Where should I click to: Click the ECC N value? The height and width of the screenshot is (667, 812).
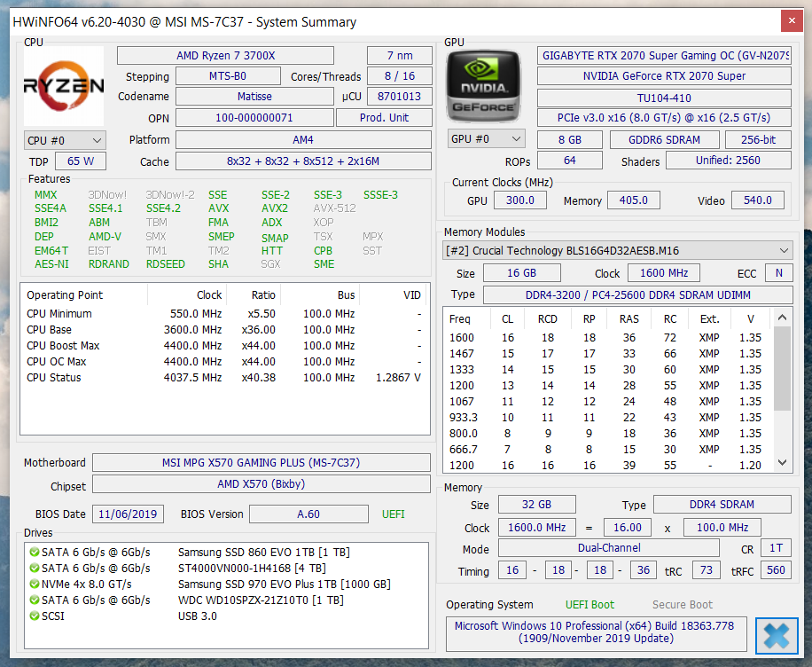tap(779, 273)
